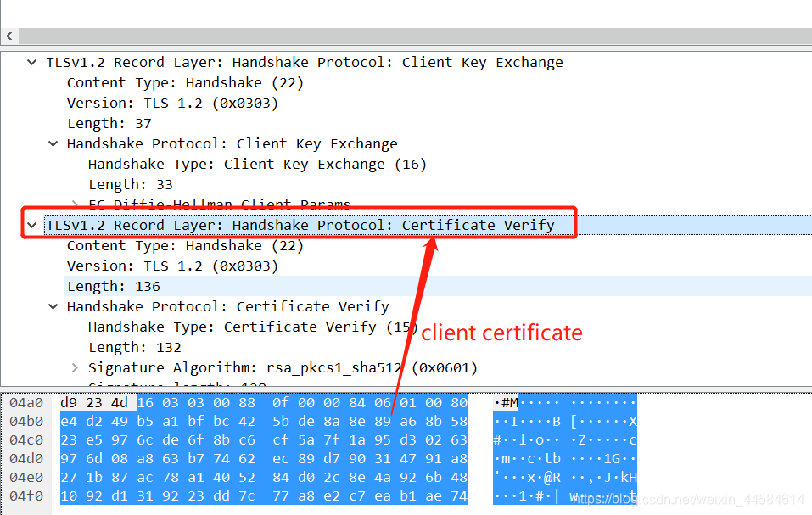Select Content Type row under Client Key Exchange
This screenshot has height=515, width=812.
(x=185, y=83)
